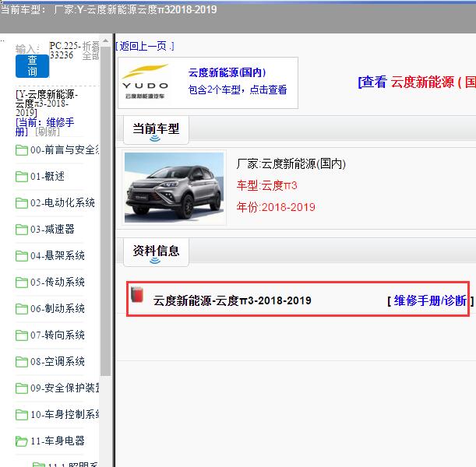Viewport: 476px width, 467px height.
Task: Expand the 03-减速器 tree item
Action: tap(52, 230)
